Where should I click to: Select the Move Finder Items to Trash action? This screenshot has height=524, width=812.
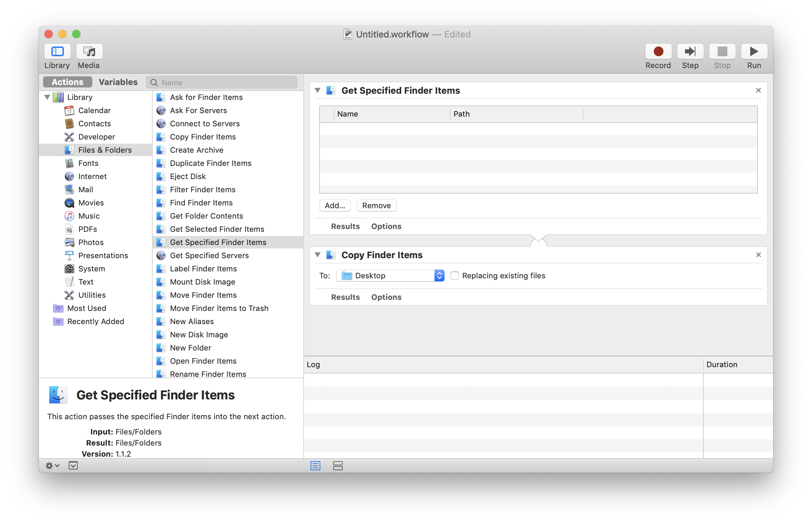tap(228, 308)
